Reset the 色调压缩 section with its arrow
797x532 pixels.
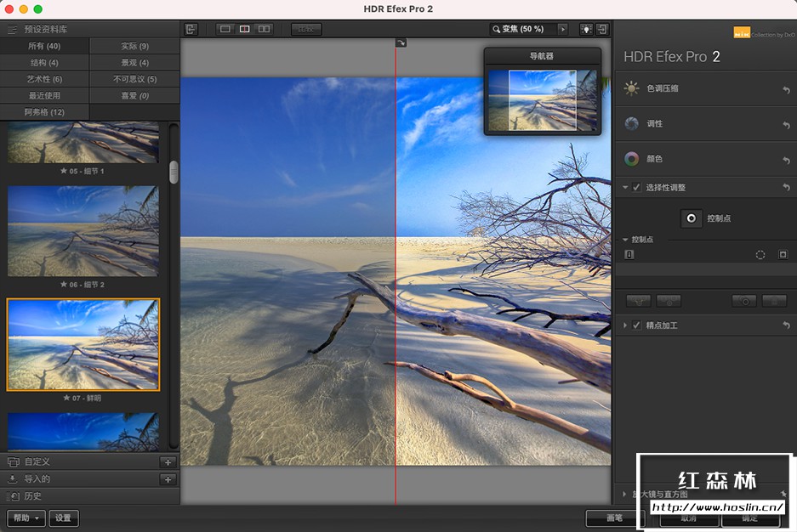pyautogui.click(x=786, y=89)
